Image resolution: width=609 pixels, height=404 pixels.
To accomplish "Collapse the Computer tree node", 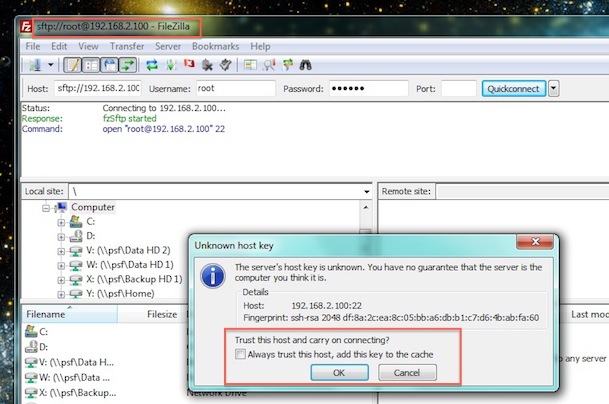I will 46,208.
